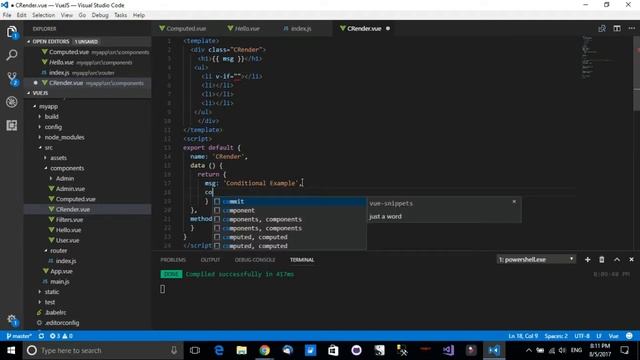
Task: Open User.vue in the explorer tree
Action: [67, 240]
